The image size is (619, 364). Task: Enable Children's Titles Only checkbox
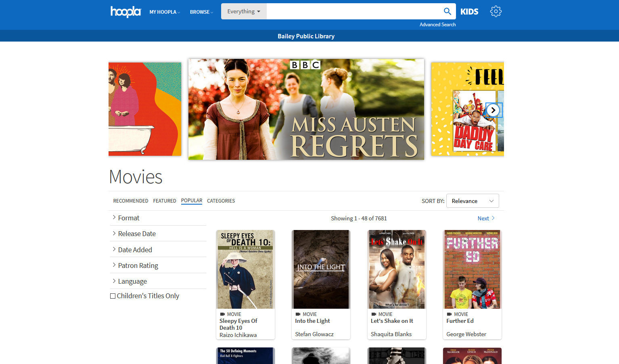pyautogui.click(x=113, y=296)
